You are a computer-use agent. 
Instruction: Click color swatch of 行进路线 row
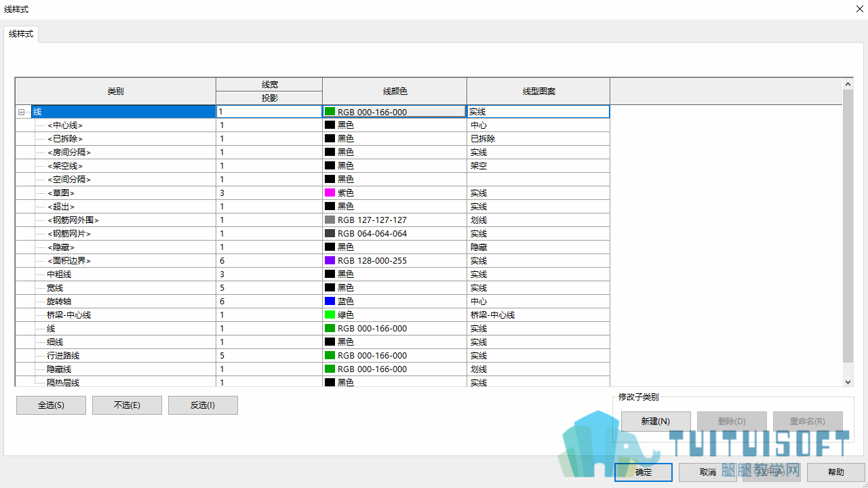(x=330, y=356)
